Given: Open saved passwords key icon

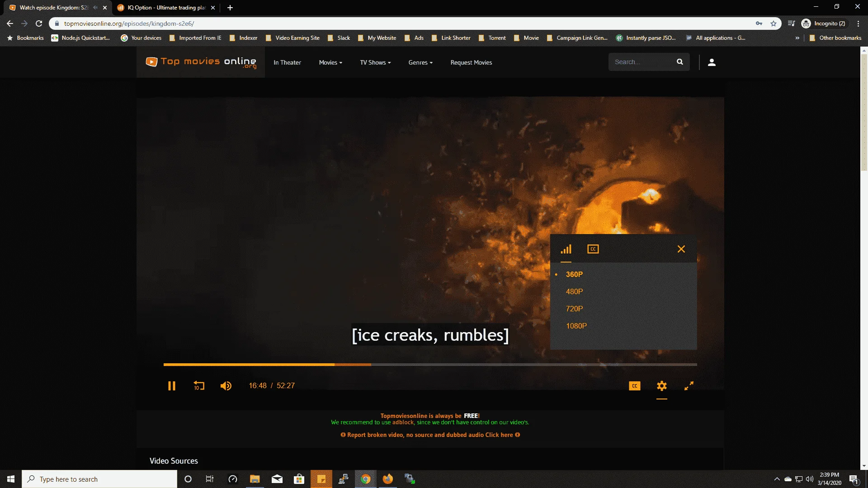Looking at the screenshot, I should (x=759, y=23).
